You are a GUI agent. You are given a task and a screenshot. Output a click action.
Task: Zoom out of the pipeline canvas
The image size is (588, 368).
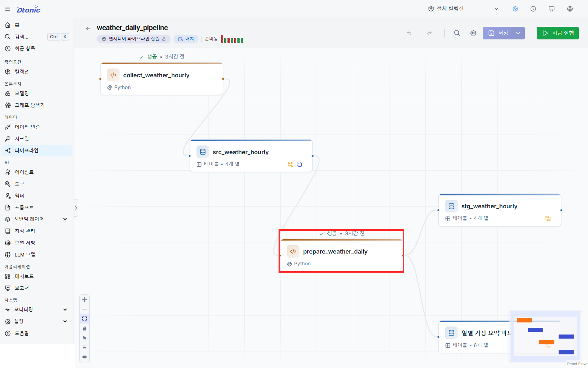(x=85, y=309)
